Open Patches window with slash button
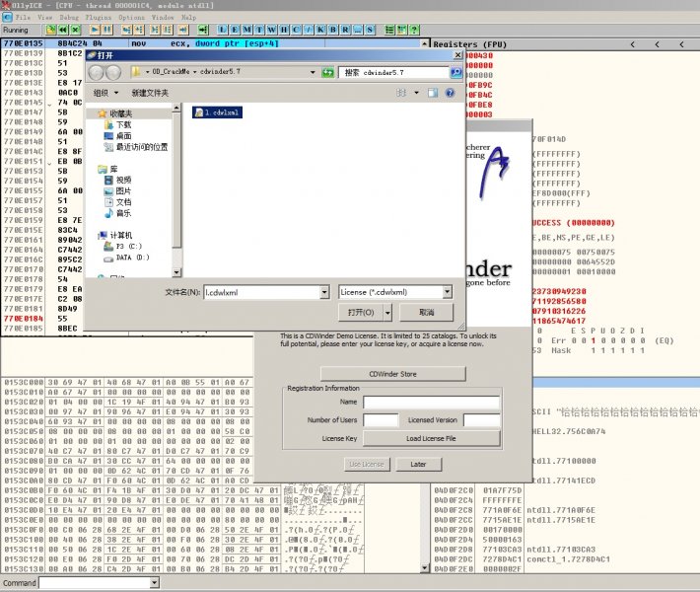 [x=309, y=30]
